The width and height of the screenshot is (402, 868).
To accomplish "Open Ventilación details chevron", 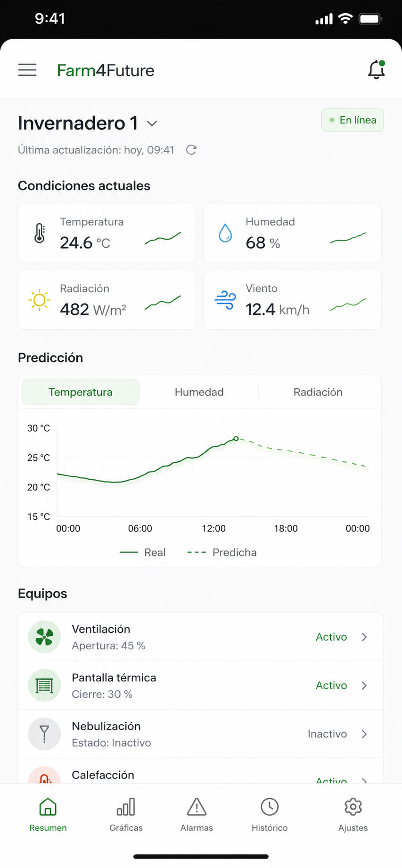I will point(364,637).
